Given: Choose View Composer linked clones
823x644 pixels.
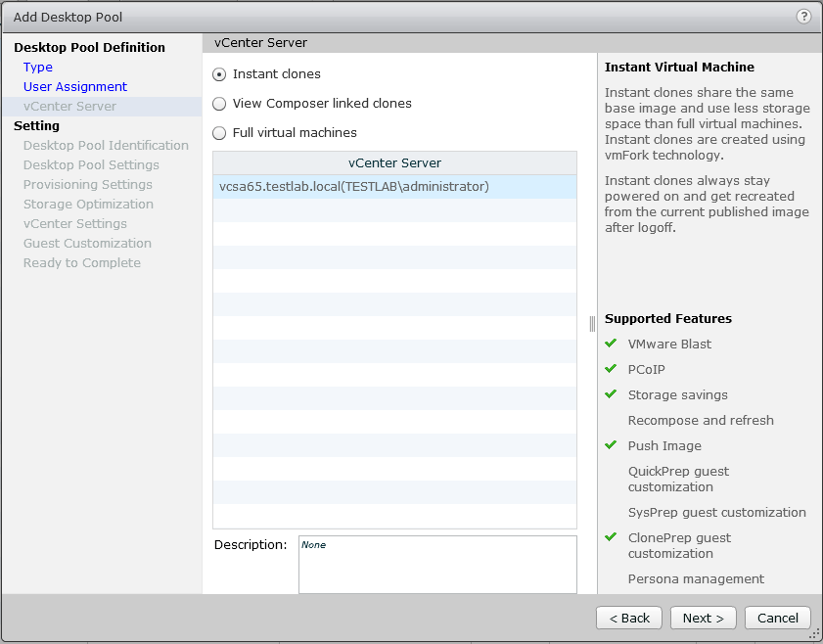Looking at the screenshot, I should point(219,104).
